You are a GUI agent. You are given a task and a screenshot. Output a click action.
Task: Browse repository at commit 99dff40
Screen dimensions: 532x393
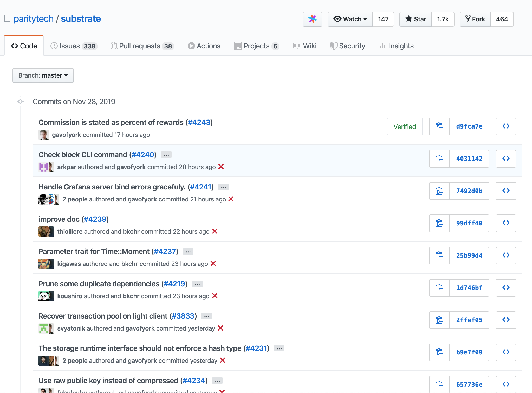pos(506,223)
